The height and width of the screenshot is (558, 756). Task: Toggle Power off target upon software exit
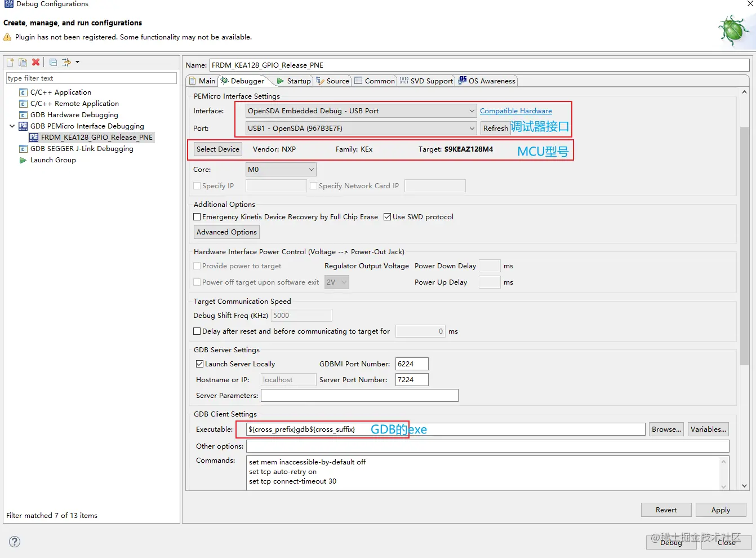coord(197,282)
